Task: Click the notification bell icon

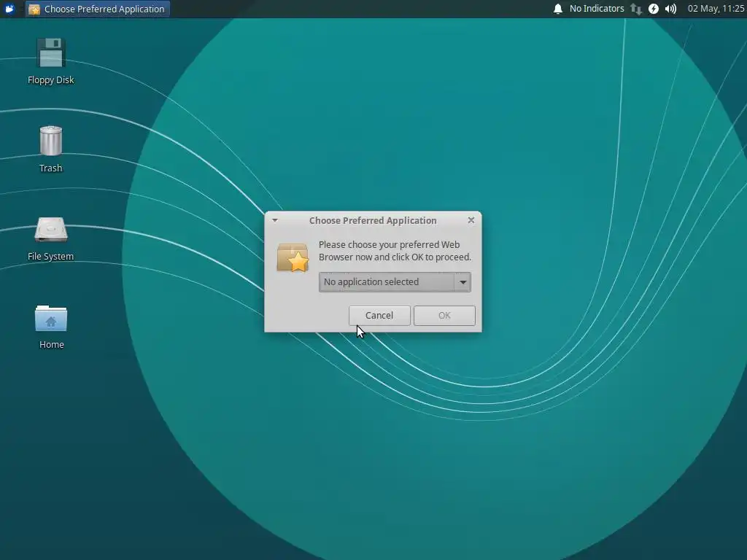Action: 558,9
